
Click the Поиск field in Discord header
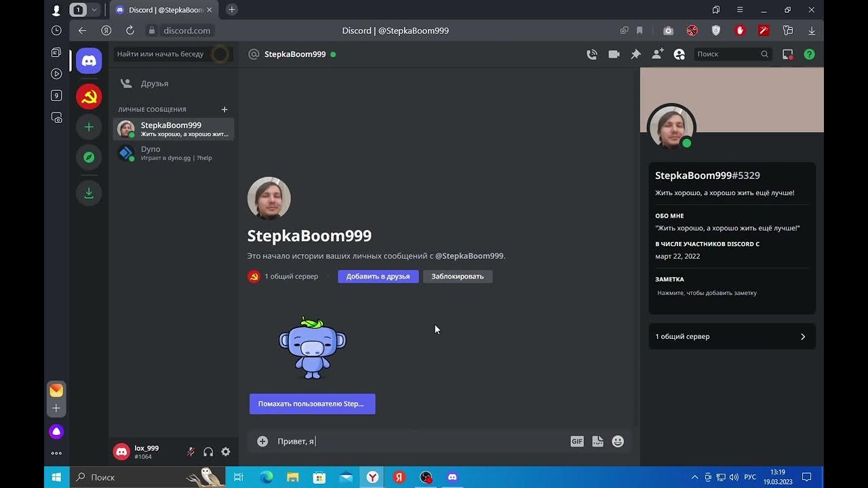pos(733,54)
